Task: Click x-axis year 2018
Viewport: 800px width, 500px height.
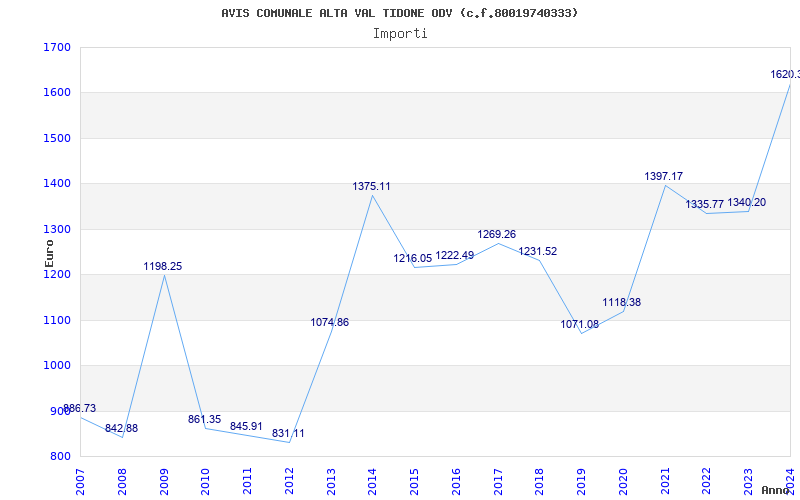Action: (x=539, y=482)
